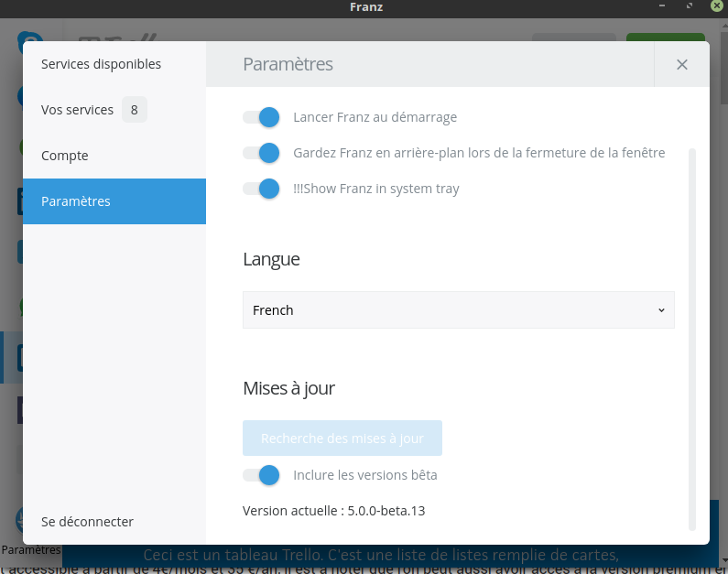The height and width of the screenshot is (574, 728).
Task: Open Services disponibles in the settings menu
Action: (101, 64)
